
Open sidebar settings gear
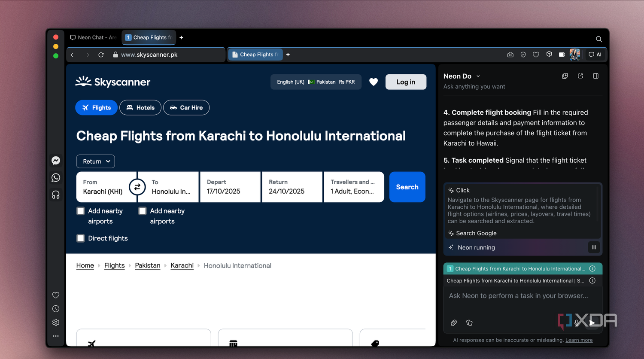56,322
